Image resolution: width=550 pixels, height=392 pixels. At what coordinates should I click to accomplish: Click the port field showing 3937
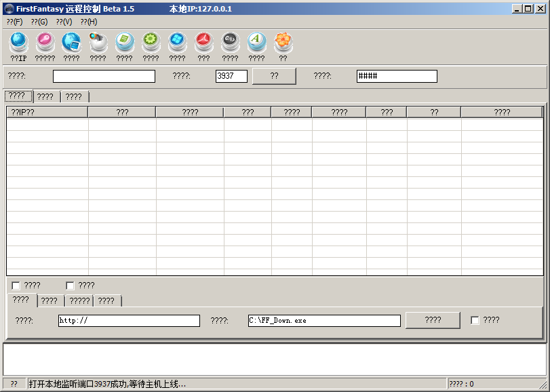(x=231, y=76)
